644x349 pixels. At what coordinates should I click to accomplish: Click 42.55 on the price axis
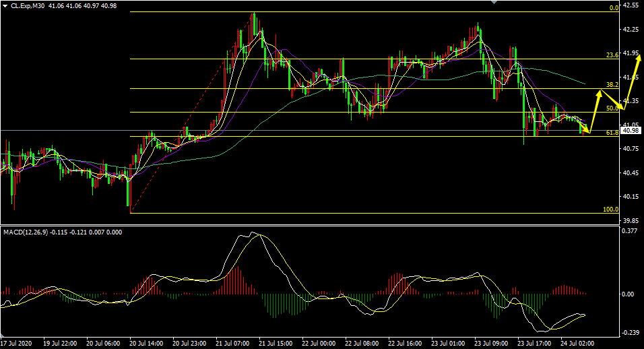[x=631, y=6]
